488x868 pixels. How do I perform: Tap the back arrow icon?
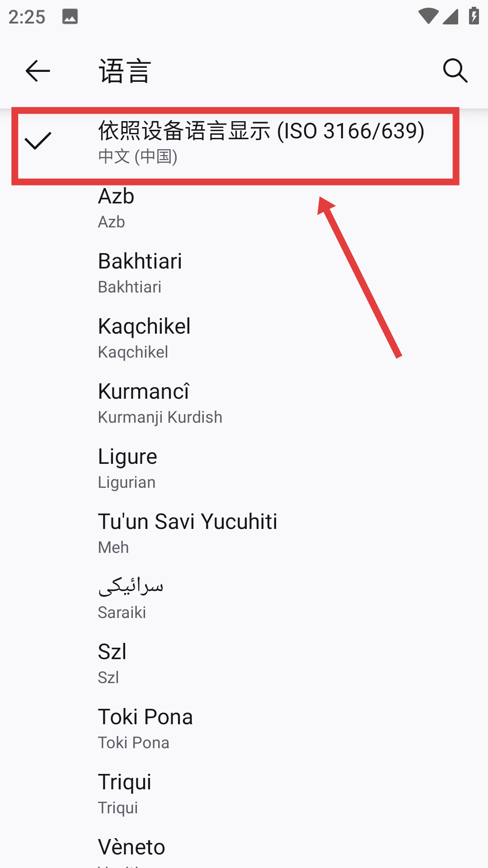(x=38, y=71)
